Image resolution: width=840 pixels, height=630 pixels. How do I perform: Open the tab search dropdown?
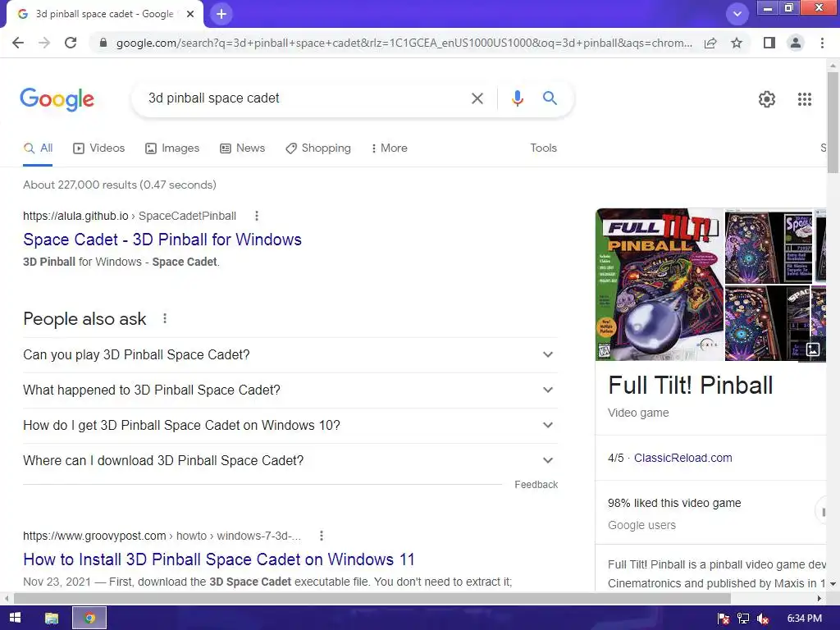click(x=737, y=14)
